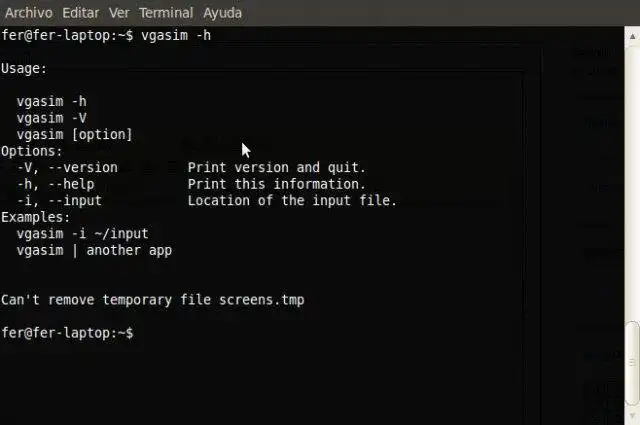Viewport: 640px width, 425px height.
Task: Click the 'Can't remove temporary file' message
Action: 152,299
